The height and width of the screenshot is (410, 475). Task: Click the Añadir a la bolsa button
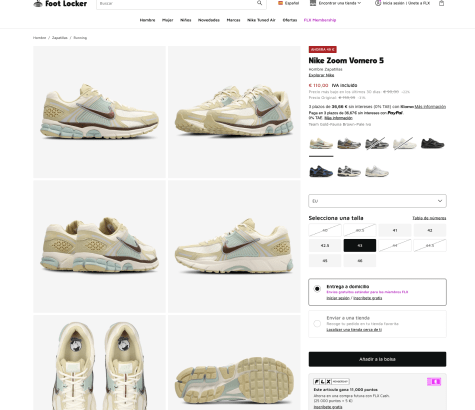pyautogui.click(x=377, y=359)
